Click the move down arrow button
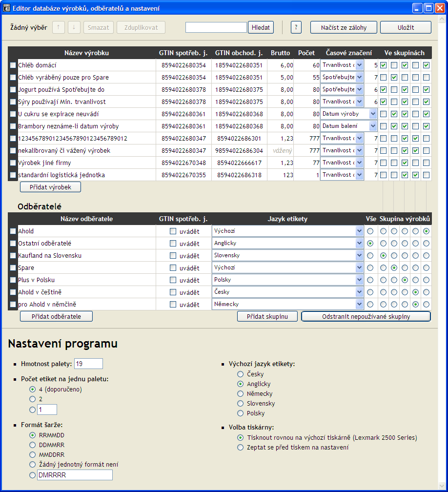 (74, 28)
